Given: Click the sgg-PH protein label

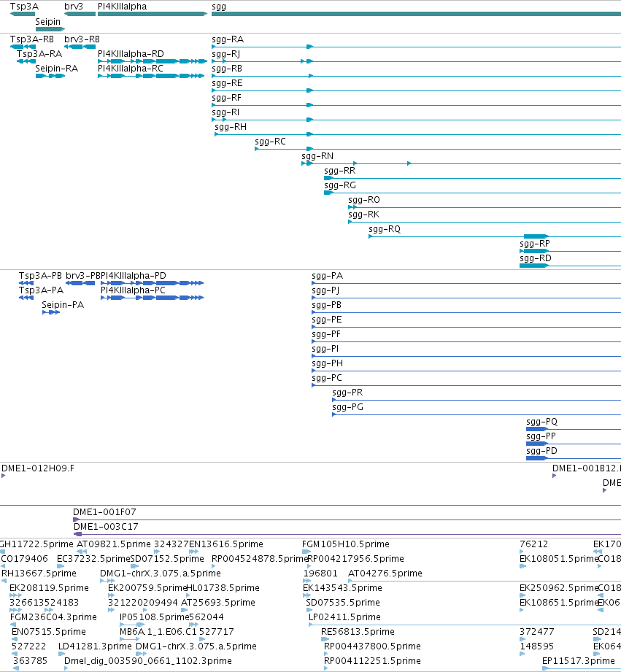Looking at the screenshot, I should point(327,363).
